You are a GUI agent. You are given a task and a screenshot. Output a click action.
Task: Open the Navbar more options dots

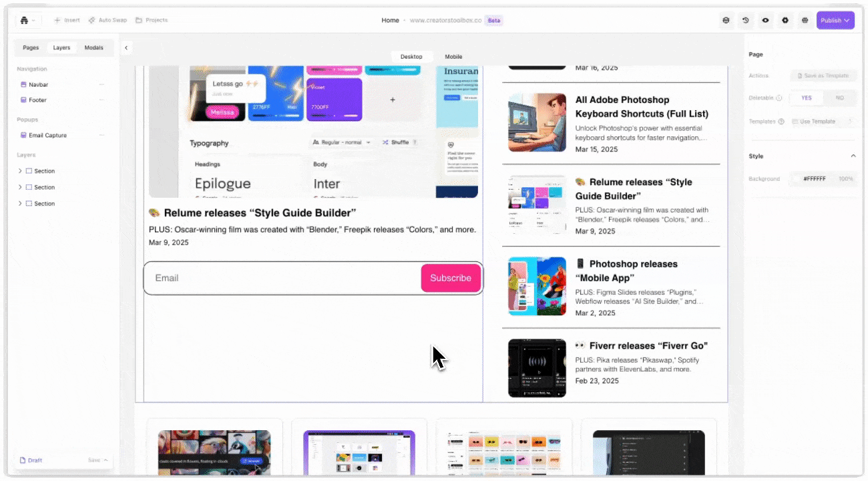click(x=101, y=85)
